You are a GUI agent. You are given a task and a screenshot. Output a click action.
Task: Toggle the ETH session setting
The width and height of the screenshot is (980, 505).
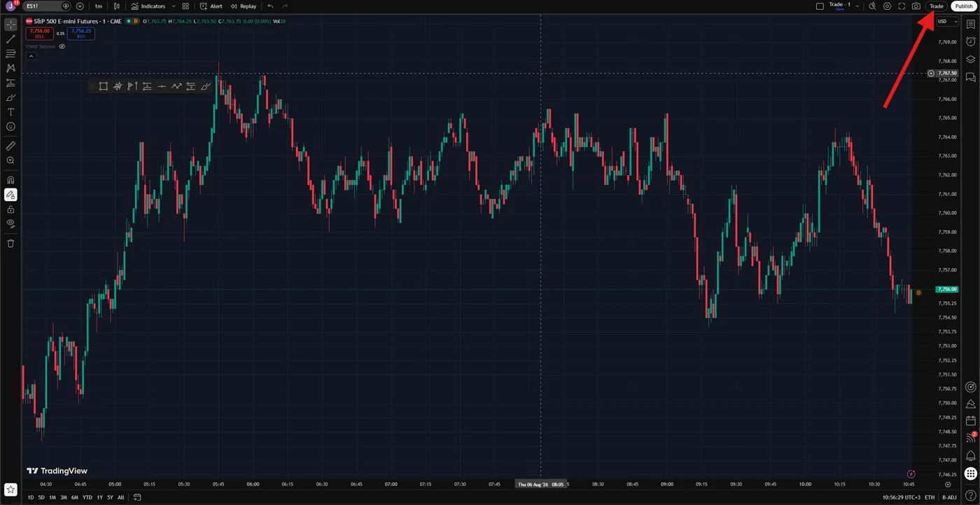930,497
